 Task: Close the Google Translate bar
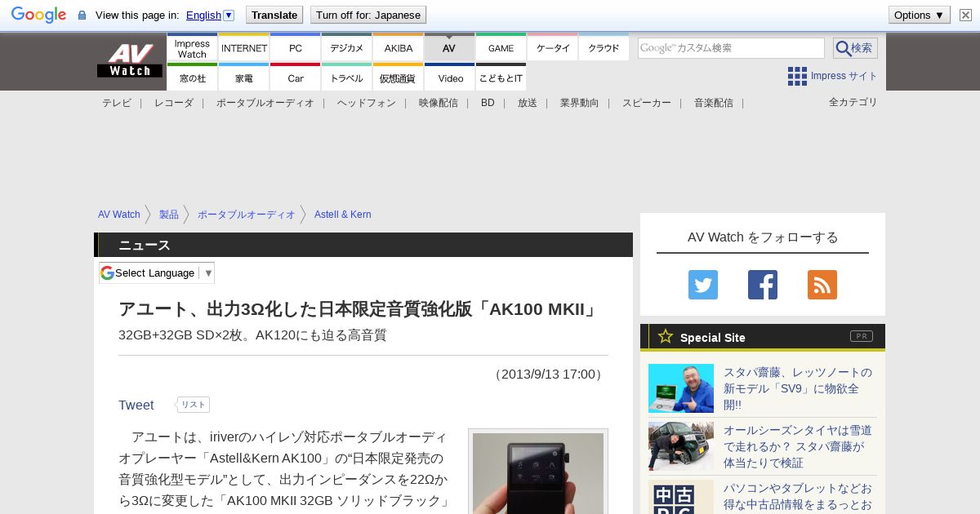click(965, 15)
